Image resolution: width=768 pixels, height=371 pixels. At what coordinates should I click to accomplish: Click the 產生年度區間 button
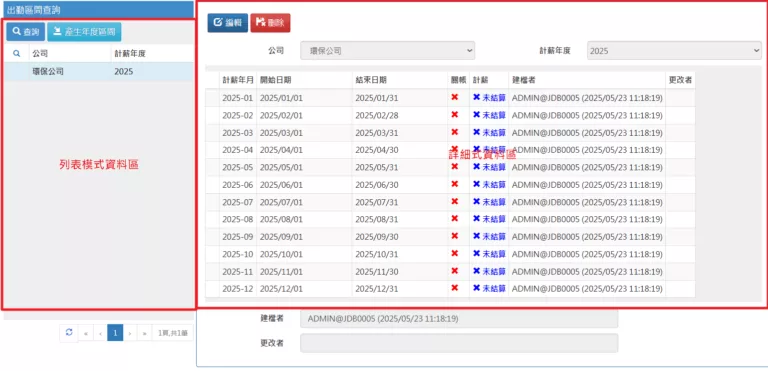[84, 32]
